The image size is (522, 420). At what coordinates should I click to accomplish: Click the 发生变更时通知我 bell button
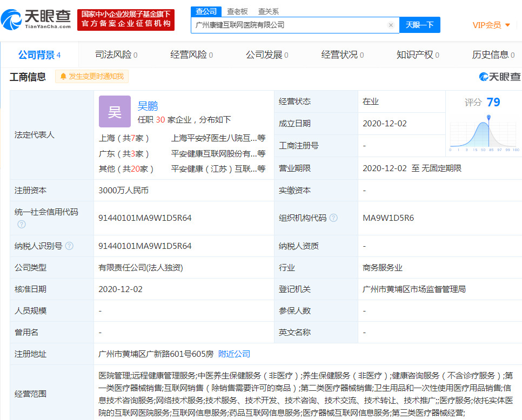92,77
